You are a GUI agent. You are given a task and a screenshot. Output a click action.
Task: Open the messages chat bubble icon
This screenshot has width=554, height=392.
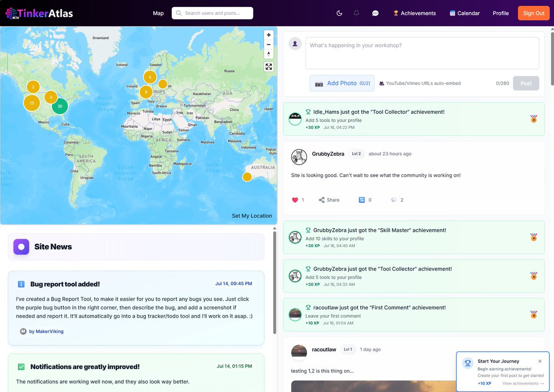[x=375, y=13]
